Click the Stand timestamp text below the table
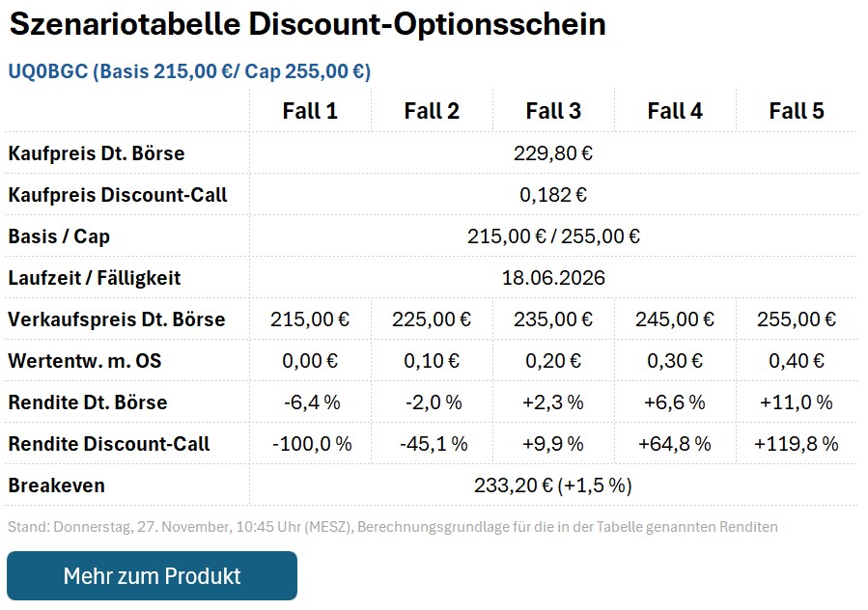 pos(391,527)
